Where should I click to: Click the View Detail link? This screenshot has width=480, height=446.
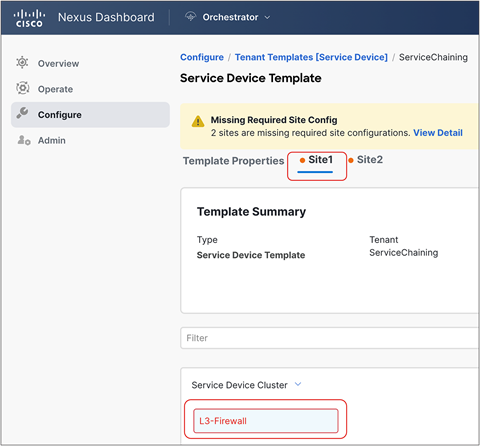point(438,133)
